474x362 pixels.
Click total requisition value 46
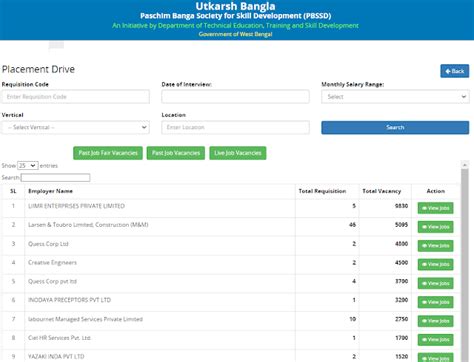(352, 225)
